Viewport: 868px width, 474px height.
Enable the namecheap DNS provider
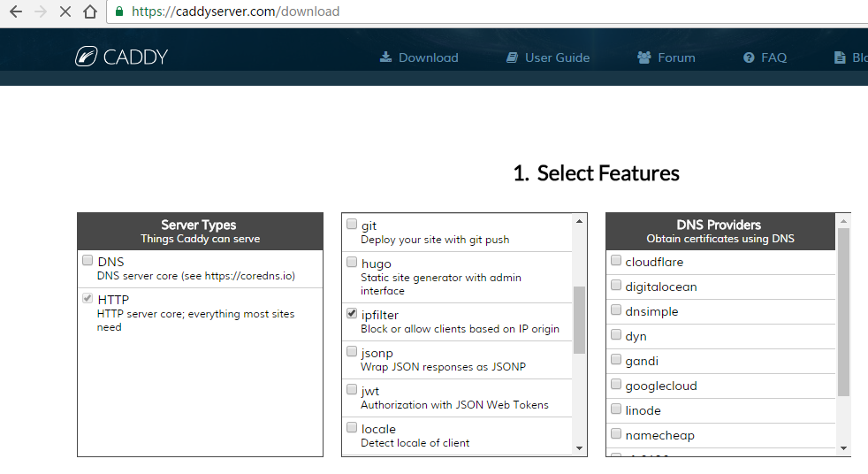(615, 433)
